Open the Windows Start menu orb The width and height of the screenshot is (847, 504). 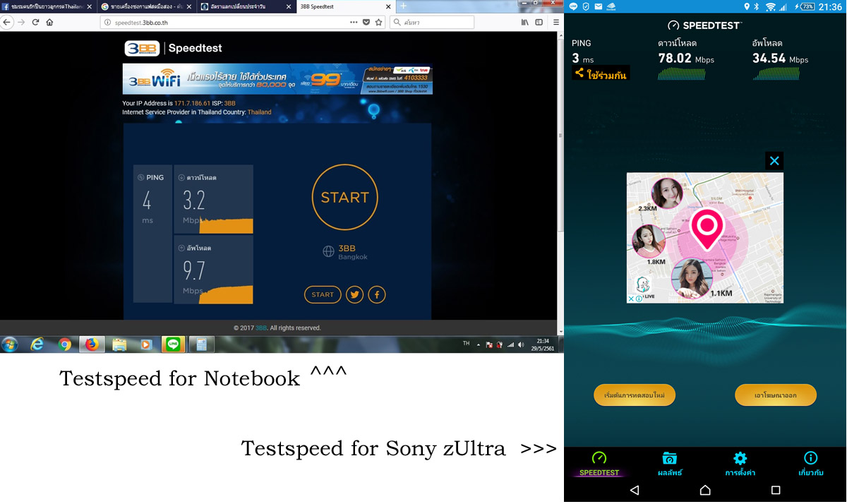click(x=10, y=344)
